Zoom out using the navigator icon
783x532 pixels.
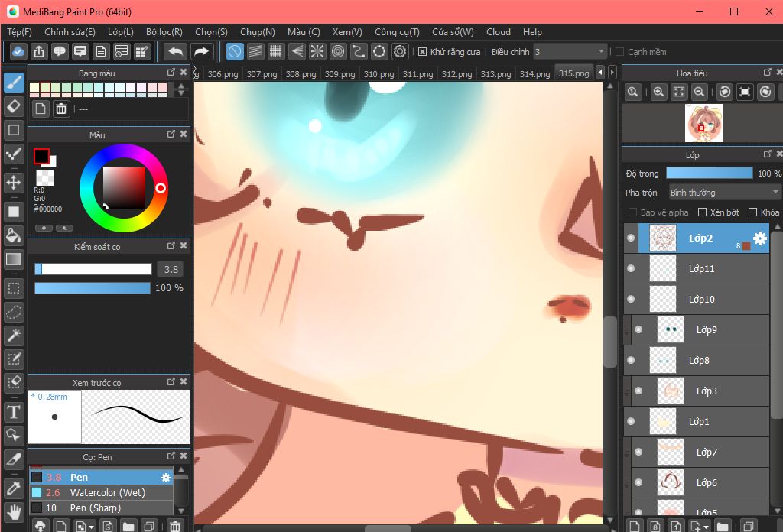click(x=700, y=92)
